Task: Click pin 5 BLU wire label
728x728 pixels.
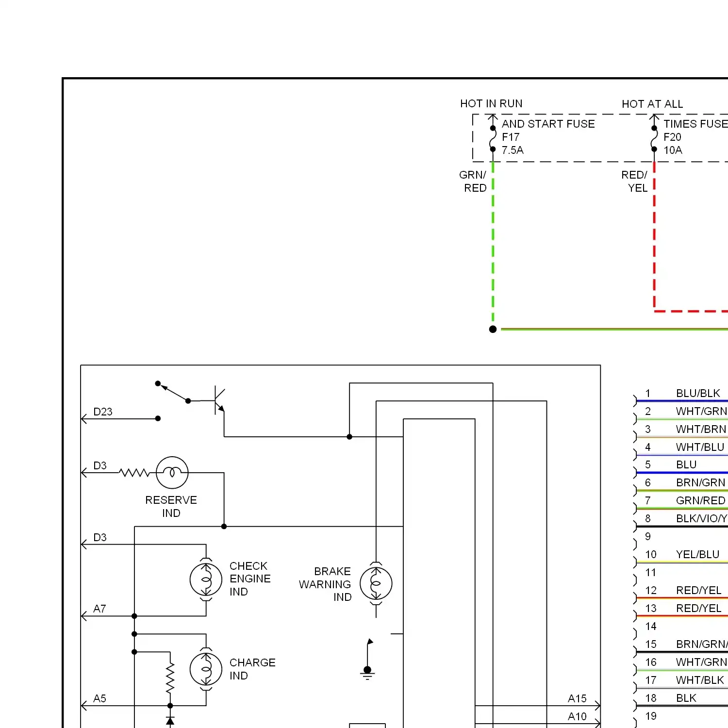Action: pyautogui.click(x=686, y=464)
